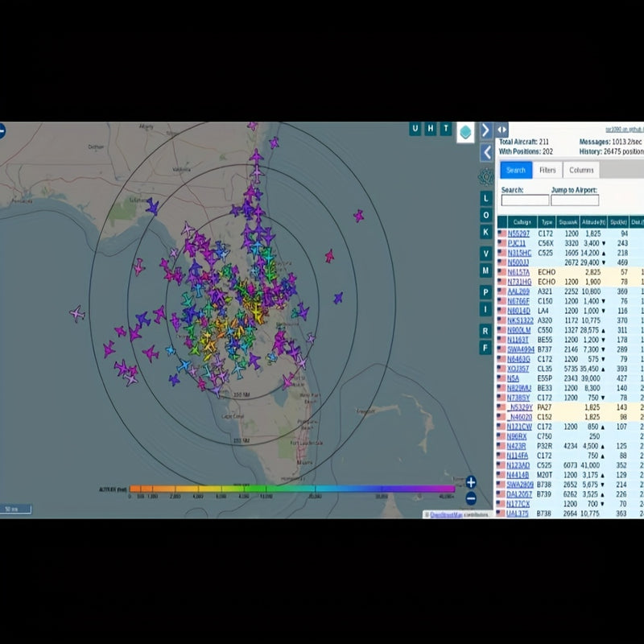Click the altitude color legend bar
Viewport: 644px width, 644px height.
[x=291, y=489]
